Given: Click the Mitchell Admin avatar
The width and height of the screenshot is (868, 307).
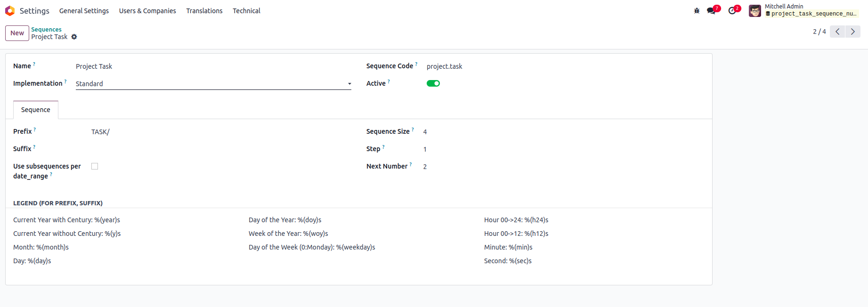Looking at the screenshot, I should (x=755, y=11).
